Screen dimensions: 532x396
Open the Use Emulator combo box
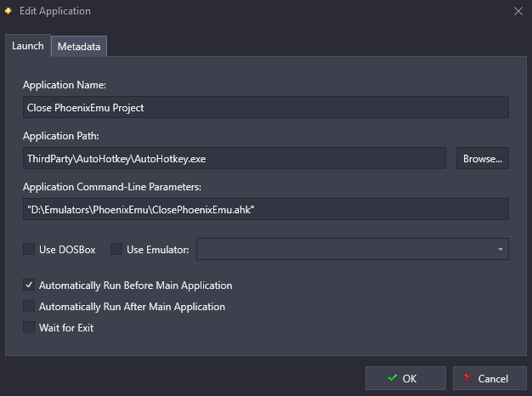[x=353, y=249]
